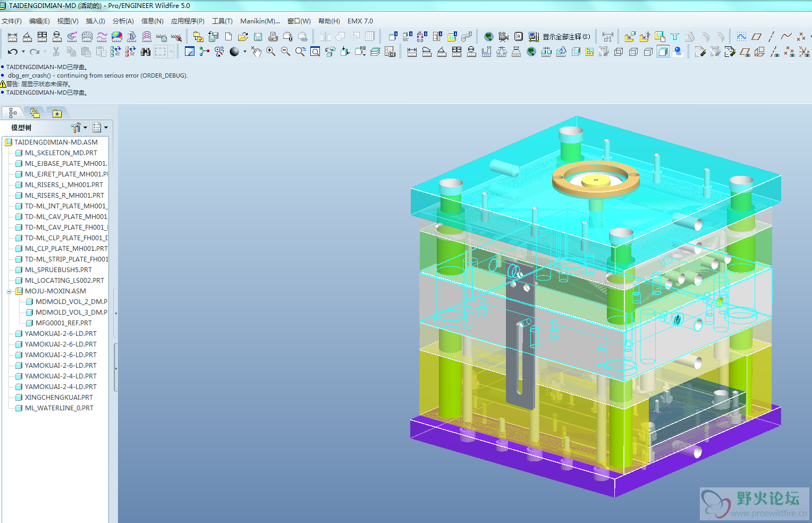Switch to Wireframe display style

[x=618, y=52]
